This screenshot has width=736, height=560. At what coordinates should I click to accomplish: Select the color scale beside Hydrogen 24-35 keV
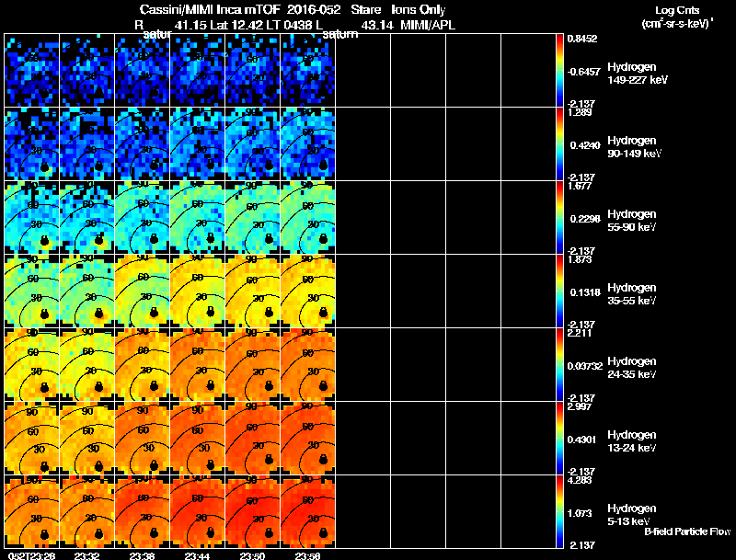[x=559, y=365]
